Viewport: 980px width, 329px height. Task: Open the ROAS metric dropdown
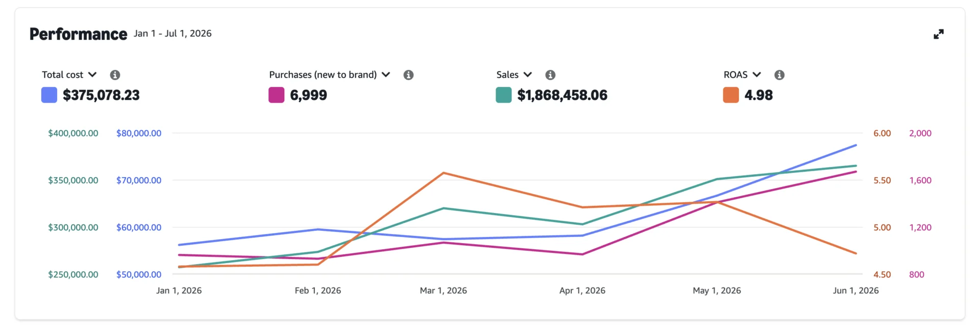pyautogui.click(x=743, y=75)
